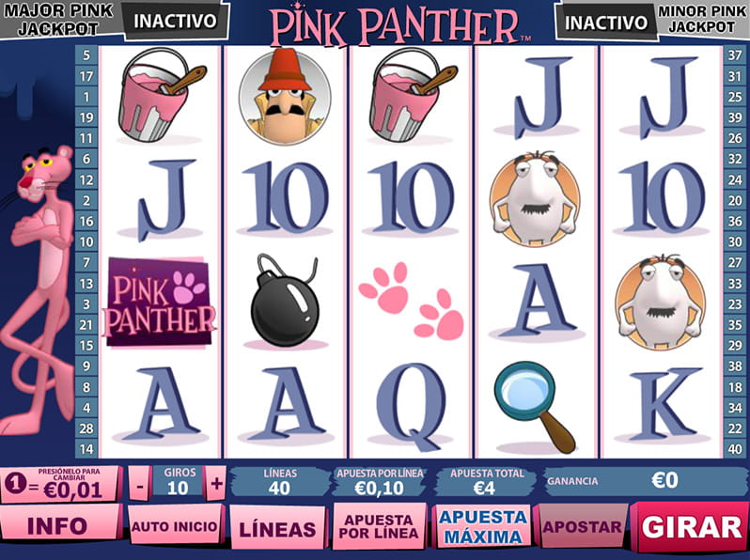This screenshot has height=560, width=750.
Task: Click the Pink Panther wild logo symbol
Action: click(x=159, y=303)
